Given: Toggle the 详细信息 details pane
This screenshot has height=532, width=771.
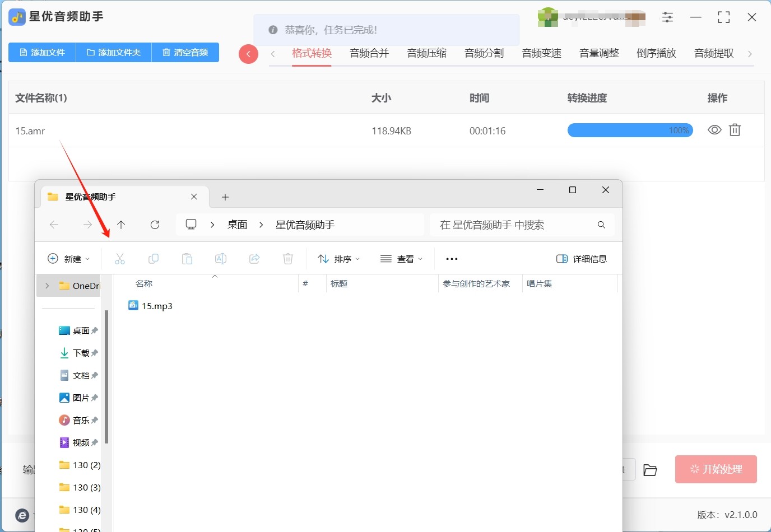Looking at the screenshot, I should click(582, 259).
